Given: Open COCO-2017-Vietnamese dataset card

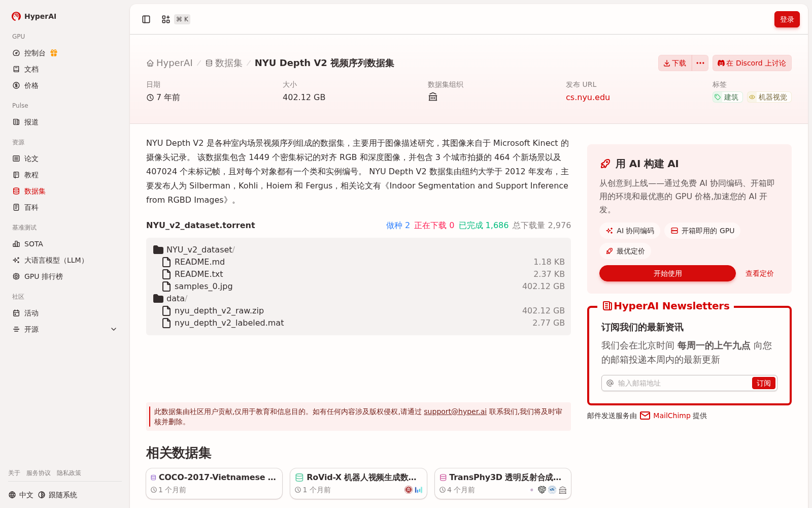Looking at the screenshot, I should point(214,484).
